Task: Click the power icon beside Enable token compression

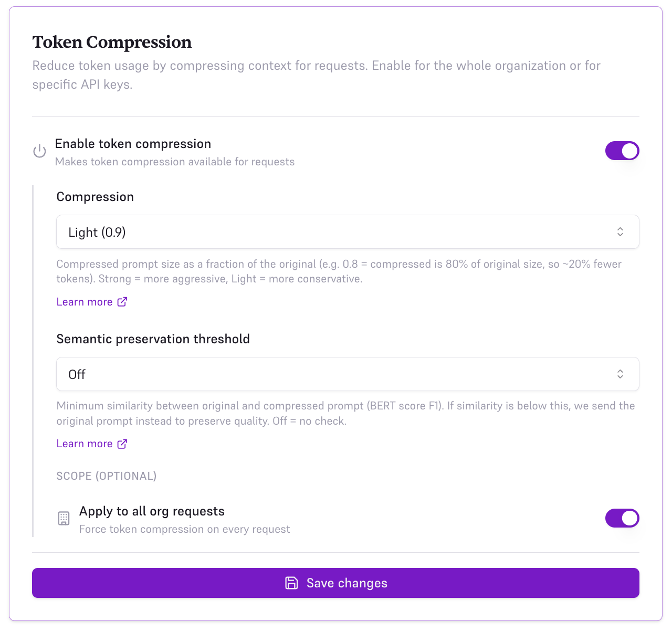Action: pyautogui.click(x=39, y=151)
